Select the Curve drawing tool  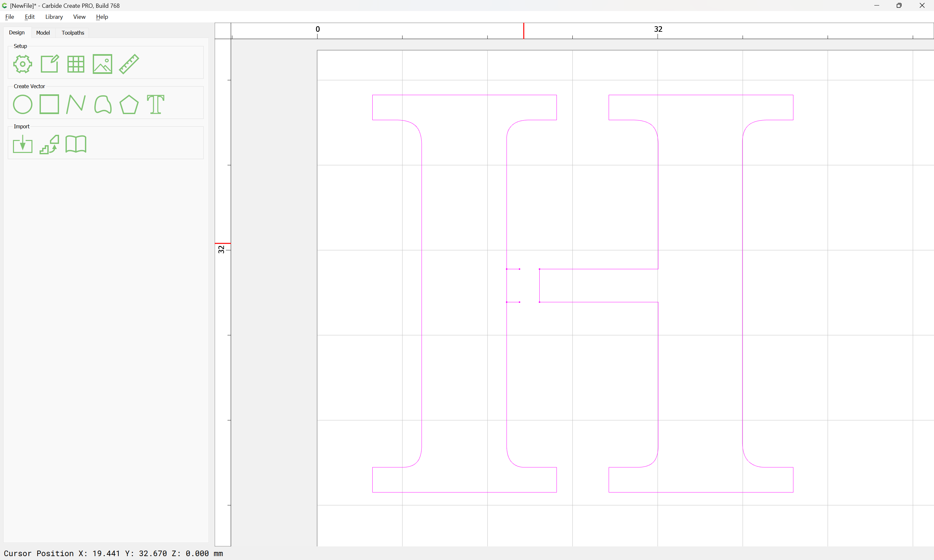(x=103, y=105)
